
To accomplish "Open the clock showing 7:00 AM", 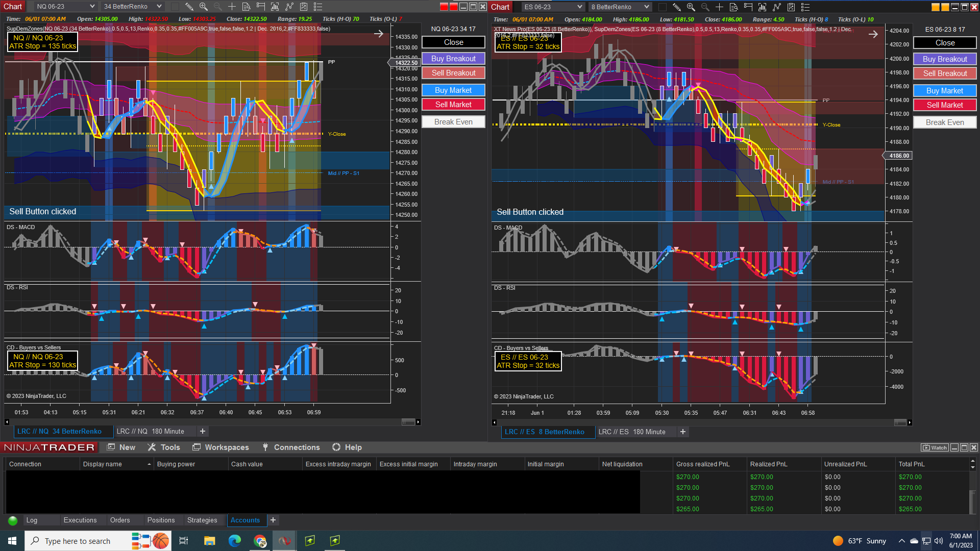I will (961, 541).
